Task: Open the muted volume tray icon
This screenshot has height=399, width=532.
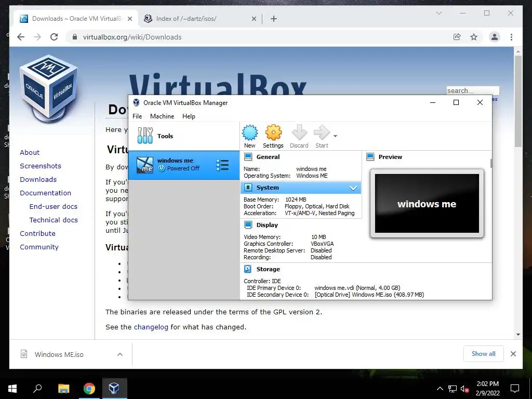Action: [x=465, y=389]
